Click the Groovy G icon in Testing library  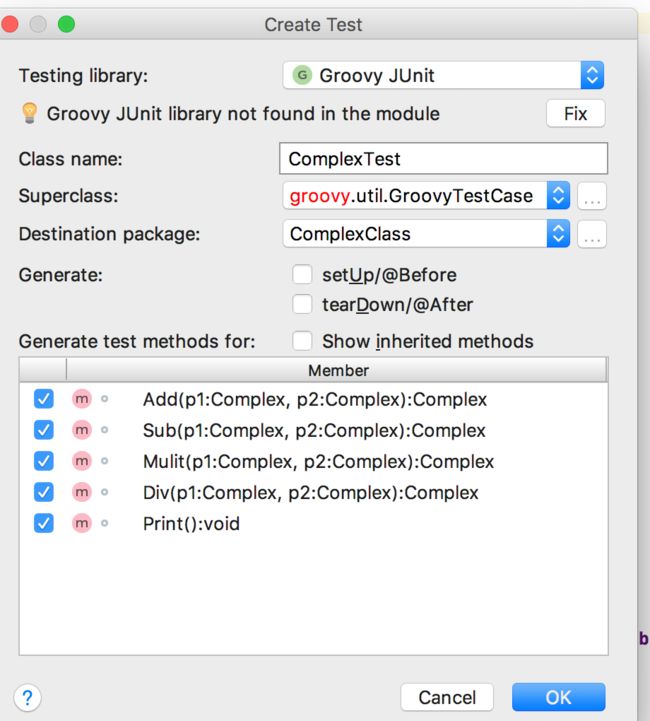click(x=302, y=75)
